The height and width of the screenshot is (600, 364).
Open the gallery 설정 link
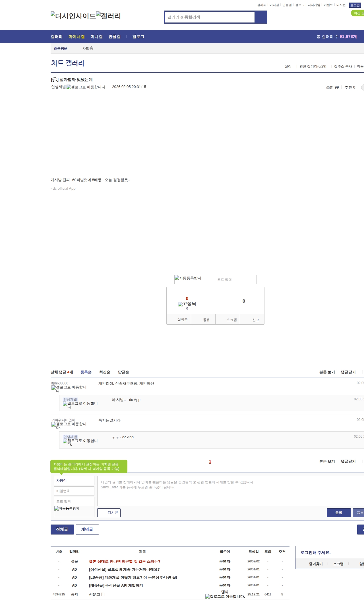(288, 66)
